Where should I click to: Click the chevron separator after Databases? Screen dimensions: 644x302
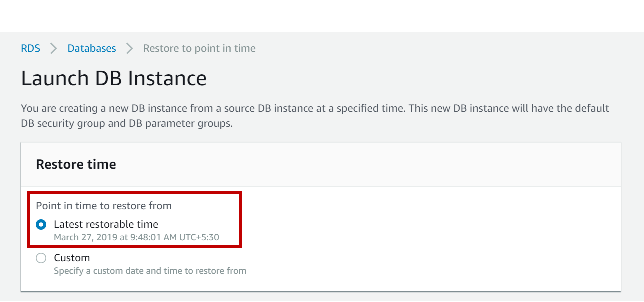(130, 48)
